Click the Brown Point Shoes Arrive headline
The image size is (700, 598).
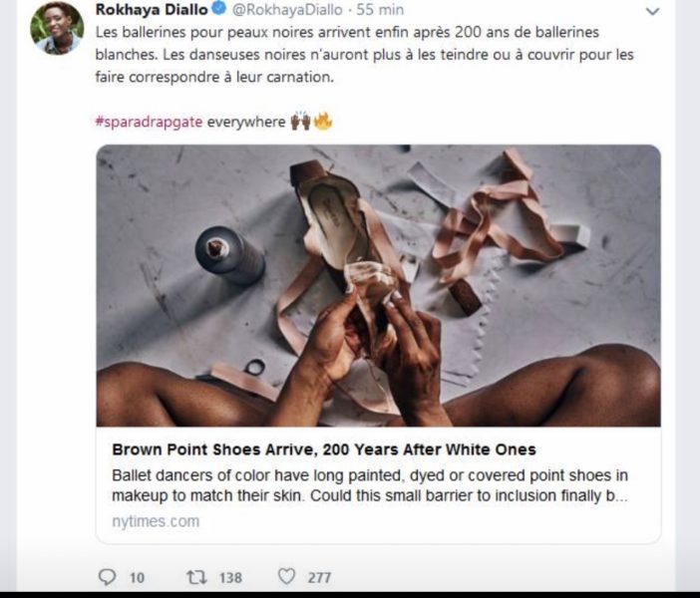pos(324,449)
